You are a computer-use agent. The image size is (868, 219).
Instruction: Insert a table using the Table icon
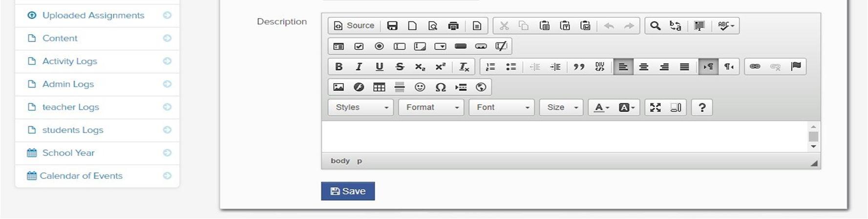(379, 88)
